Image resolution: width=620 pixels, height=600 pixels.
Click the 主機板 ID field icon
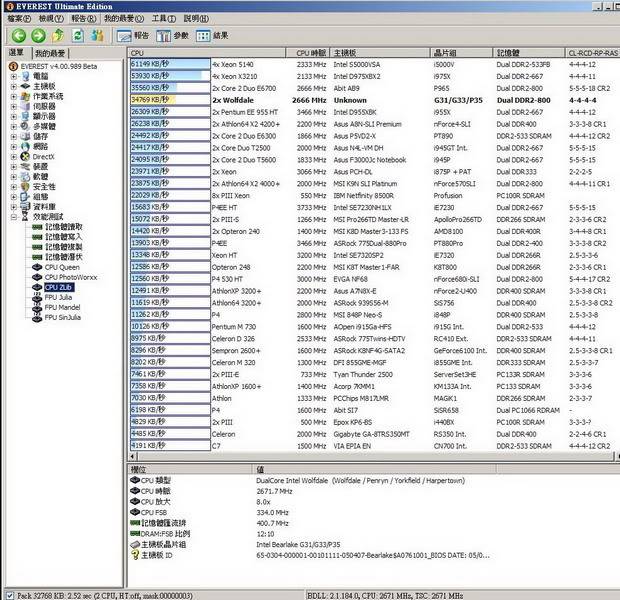(135, 555)
